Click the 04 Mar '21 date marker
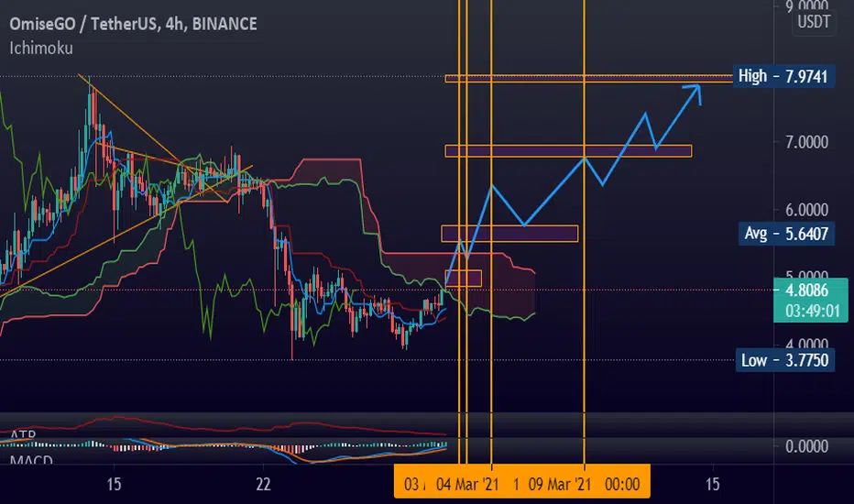 tap(467, 485)
